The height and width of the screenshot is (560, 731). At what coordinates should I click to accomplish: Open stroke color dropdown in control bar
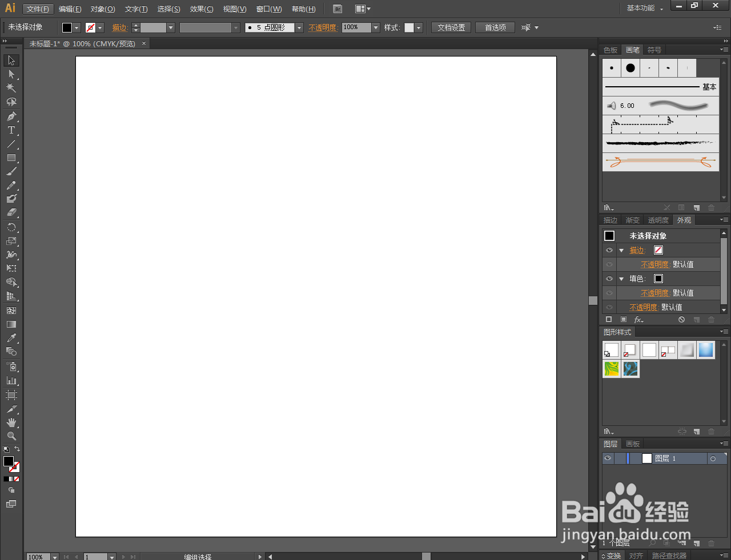pos(101,27)
